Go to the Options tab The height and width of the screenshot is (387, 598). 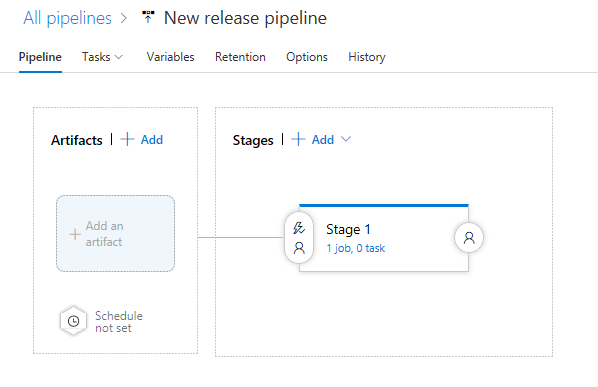(307, 57)
